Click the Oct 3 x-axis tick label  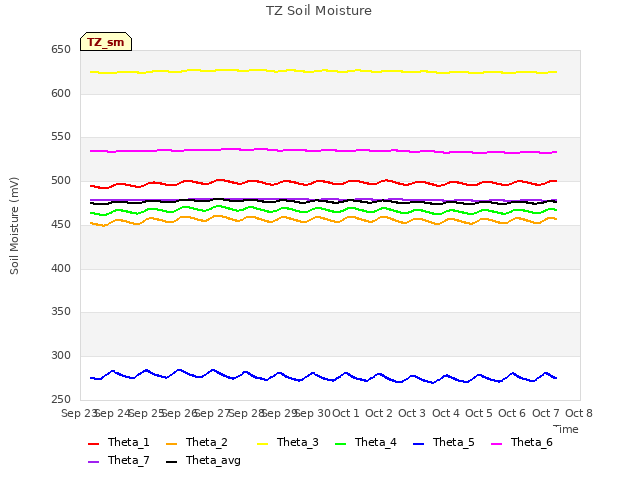[x=412, y=413]
